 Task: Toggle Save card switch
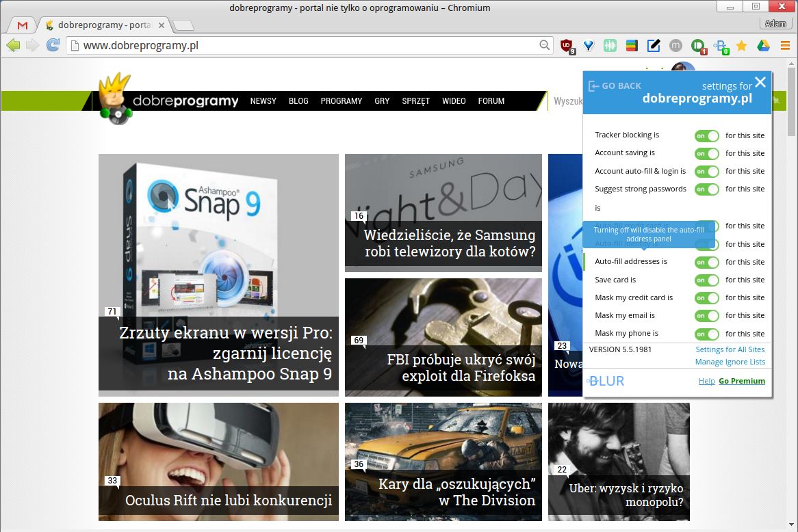[x=707, y=280]
